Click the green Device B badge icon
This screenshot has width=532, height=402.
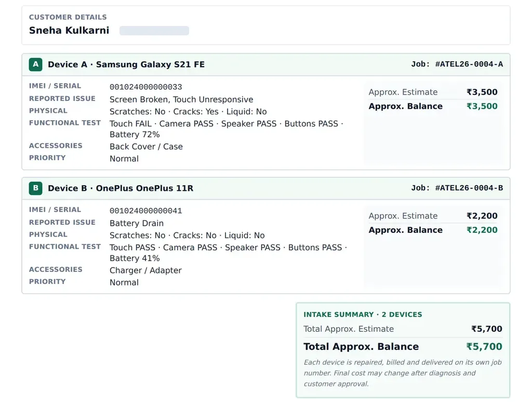[x=36, y=188]
